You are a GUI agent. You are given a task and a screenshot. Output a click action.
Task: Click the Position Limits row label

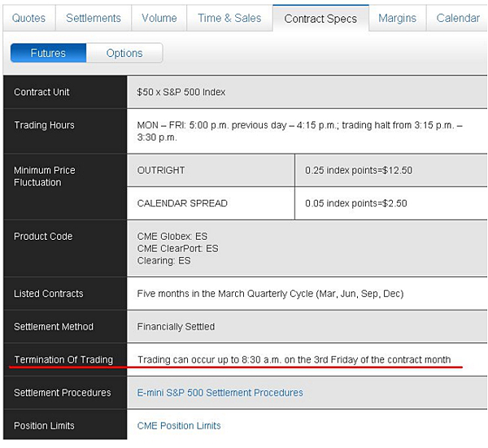44,425
